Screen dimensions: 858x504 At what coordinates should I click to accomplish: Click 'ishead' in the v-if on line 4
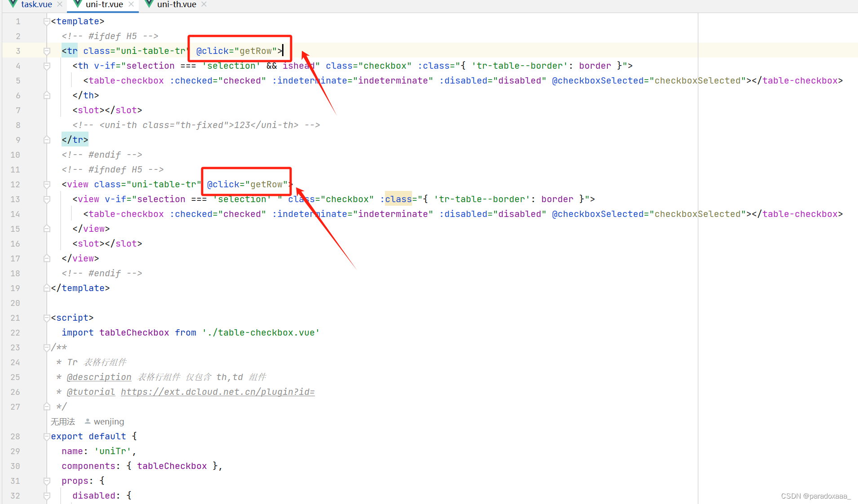coord(299,66)
